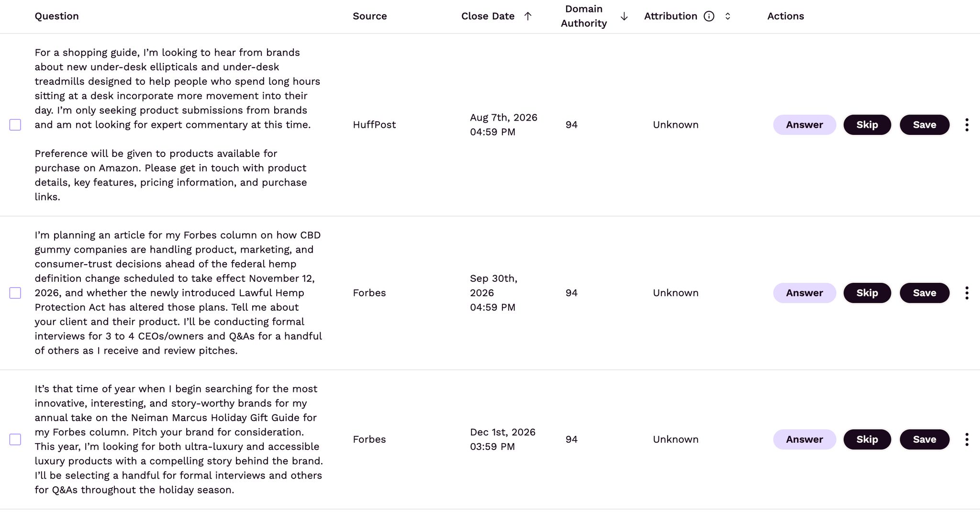Answer the Neiman Marcus Gift Guide question
Screen dimensions: 980x513
pos(804,439)
